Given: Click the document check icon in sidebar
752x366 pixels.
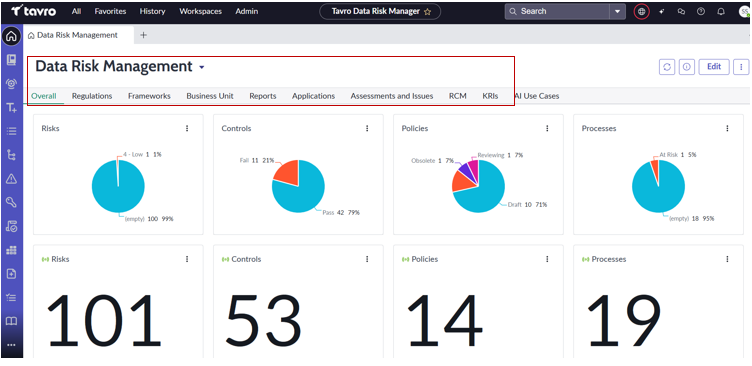Looking at the screenshot, I should [12, 226].
